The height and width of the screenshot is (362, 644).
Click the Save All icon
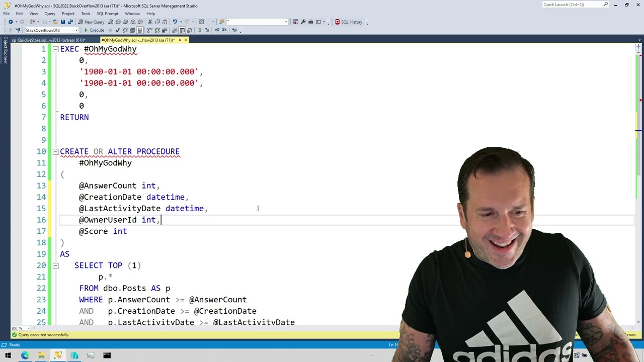click(70, 22)
